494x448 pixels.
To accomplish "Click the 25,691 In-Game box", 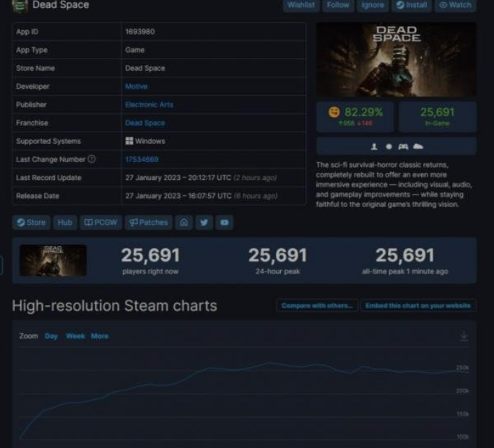I will 437,116.
